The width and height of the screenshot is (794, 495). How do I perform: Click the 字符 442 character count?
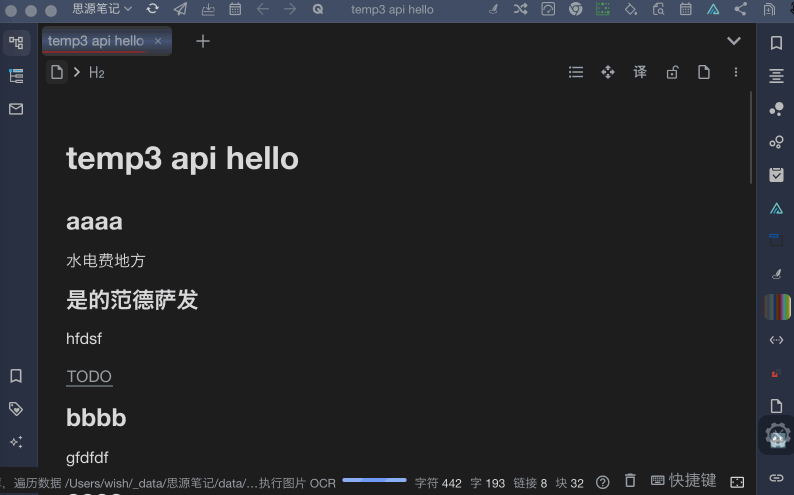[x=438, y=483]
